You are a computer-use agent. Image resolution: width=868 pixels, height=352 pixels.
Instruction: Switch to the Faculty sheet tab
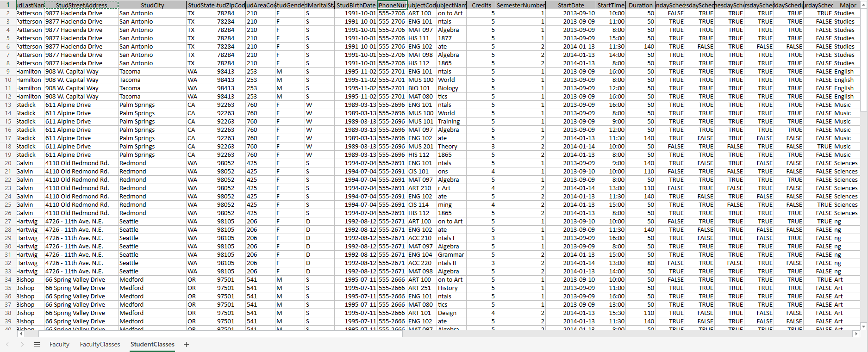tap(59, 345)
